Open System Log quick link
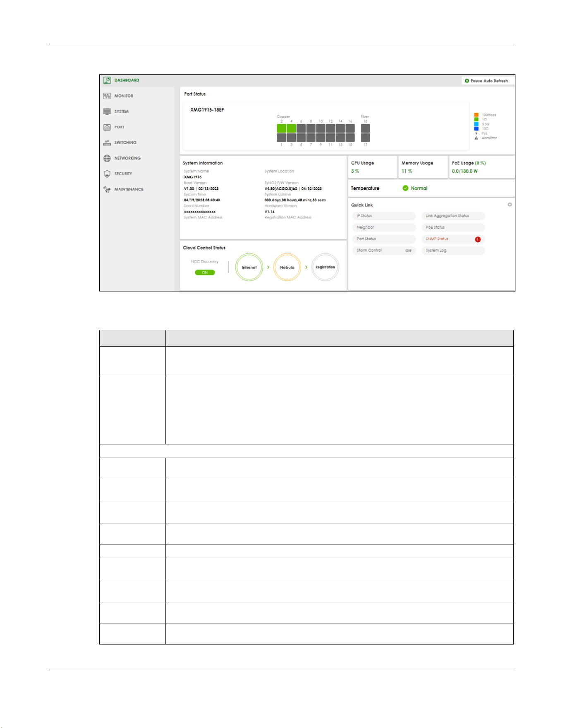563x728 pixels. 453,251
